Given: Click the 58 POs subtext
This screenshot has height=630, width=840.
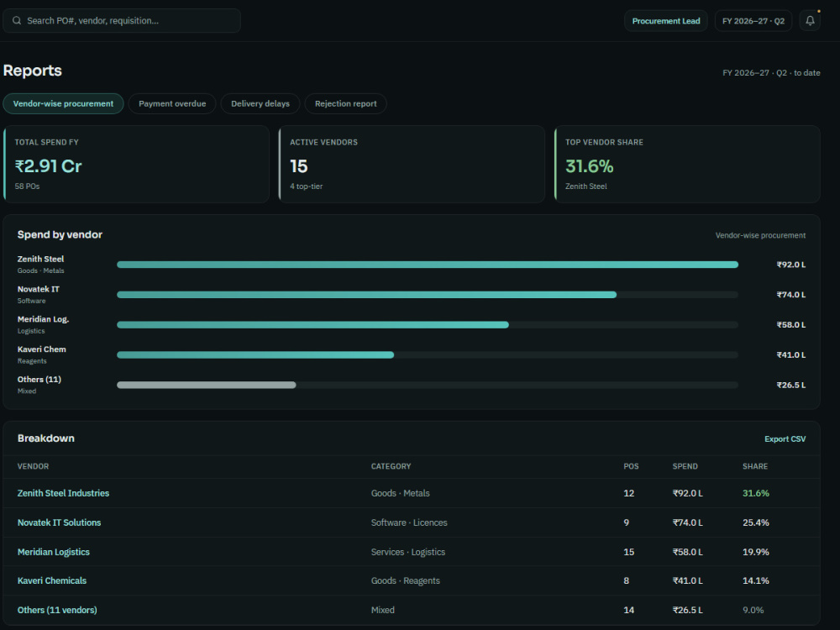Looking at the screenshot, I should tap(28, 186).
